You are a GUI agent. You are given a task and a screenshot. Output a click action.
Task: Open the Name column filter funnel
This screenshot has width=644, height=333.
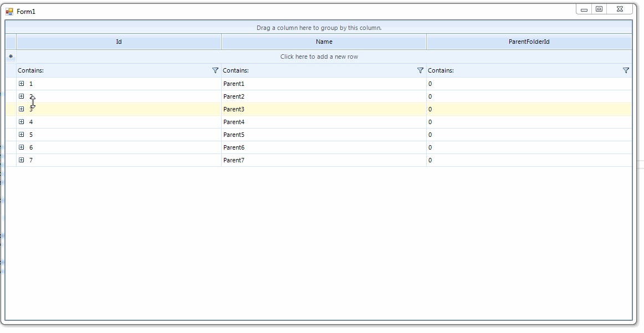[x=420, y=70]
